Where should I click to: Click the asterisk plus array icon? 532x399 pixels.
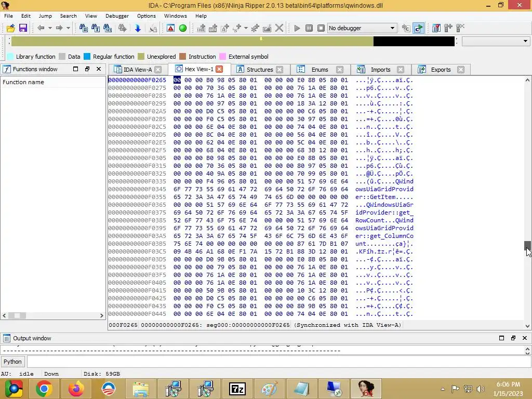[x=255, y=28]
